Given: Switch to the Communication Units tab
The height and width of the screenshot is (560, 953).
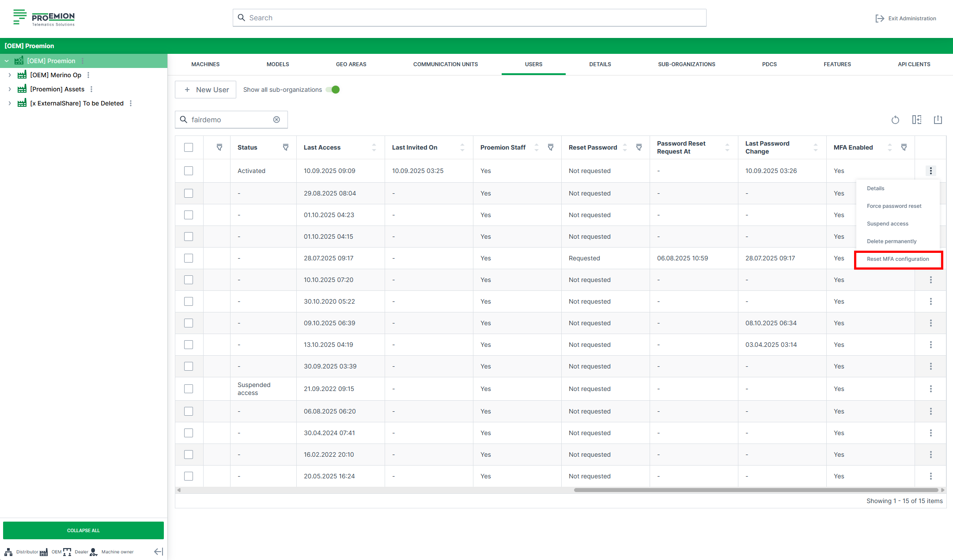Looking at the screenshot, I should (x=445, y=64).
